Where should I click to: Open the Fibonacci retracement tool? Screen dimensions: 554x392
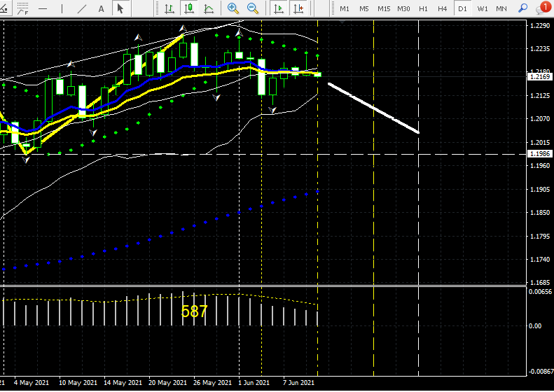(x=23, y=8)
